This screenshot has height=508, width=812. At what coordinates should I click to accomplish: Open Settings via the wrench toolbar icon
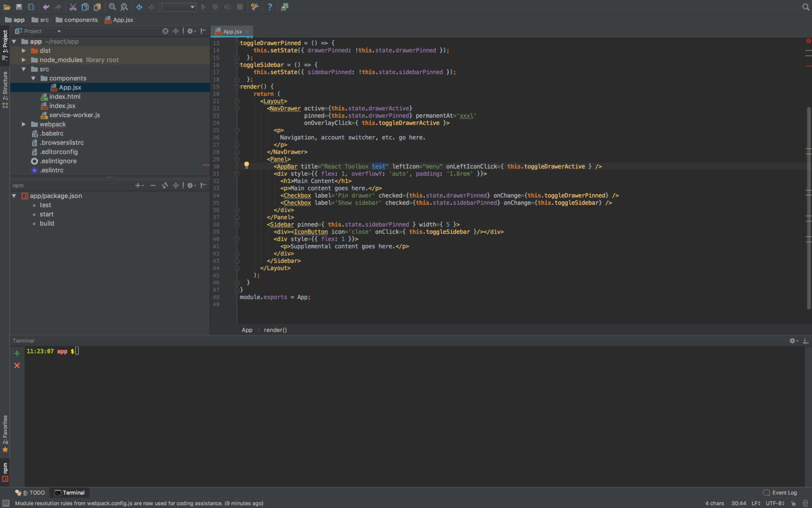point(255,7)
